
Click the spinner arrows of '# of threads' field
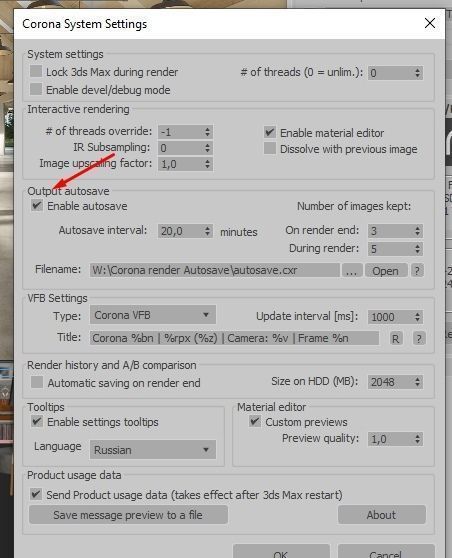(417, 73)
